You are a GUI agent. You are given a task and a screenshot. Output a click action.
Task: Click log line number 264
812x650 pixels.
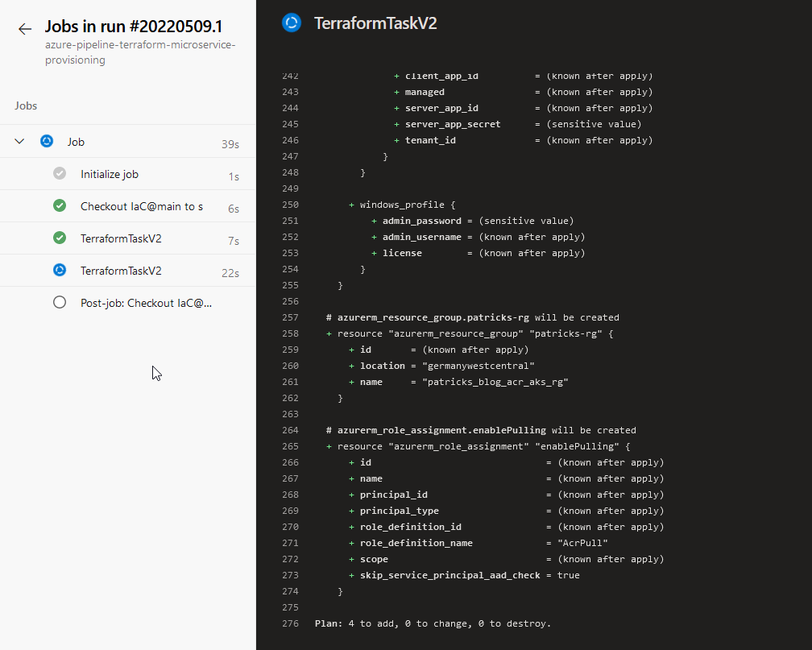pyautogui.click(x=291, y=430)
